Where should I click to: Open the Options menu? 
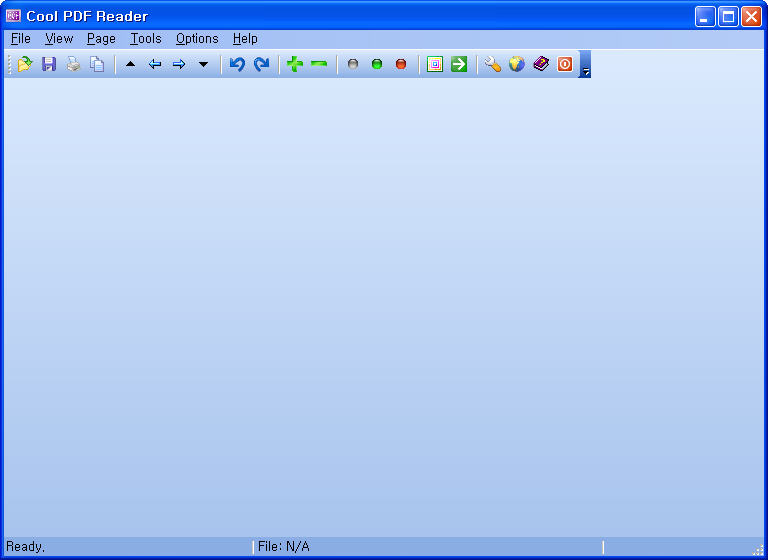click(197, 39)
